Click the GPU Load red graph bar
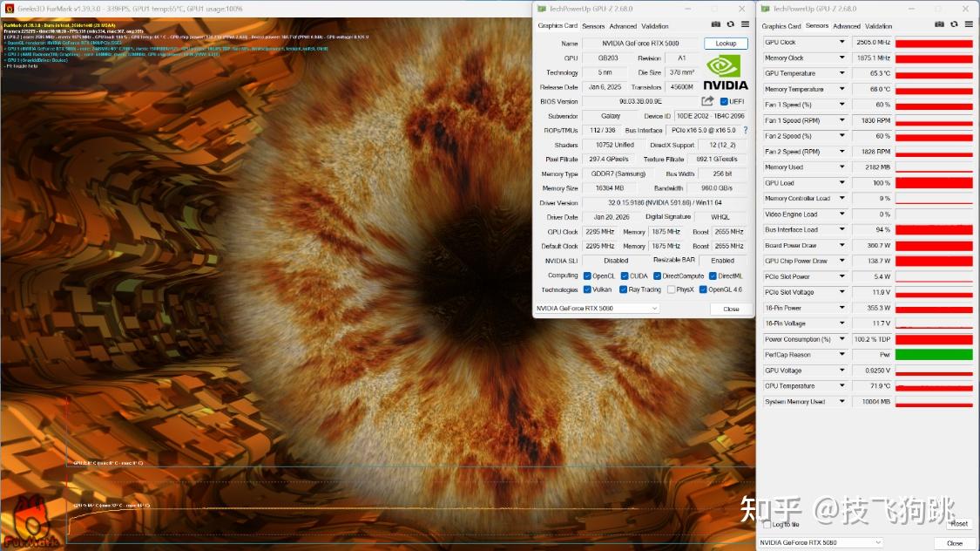This screenshot has height=551, width=980. [x=934, y=182]
